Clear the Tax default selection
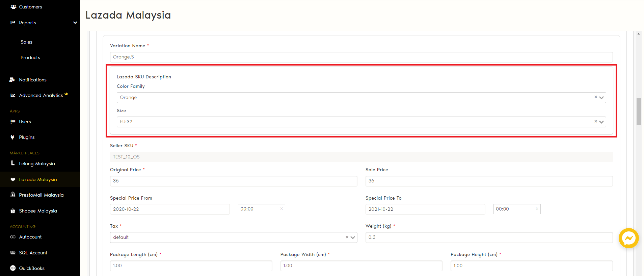Viewport: 644px width, 276px height. [347, 237]
